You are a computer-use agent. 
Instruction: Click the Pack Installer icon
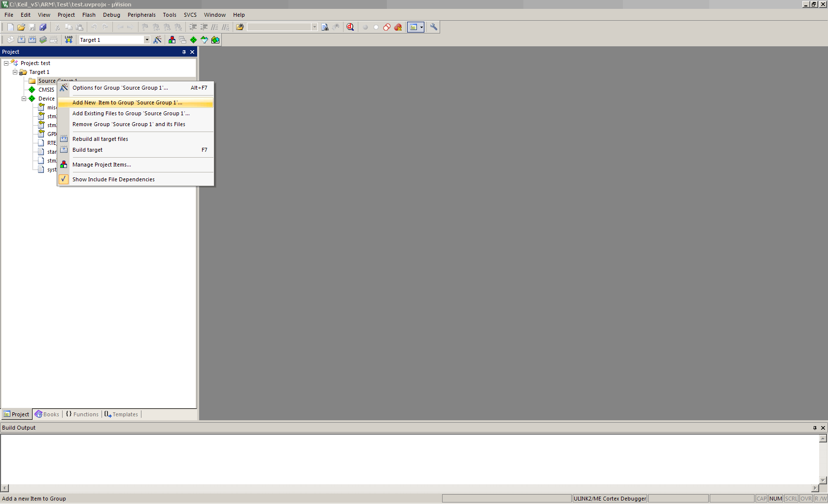tap(215, 40)
